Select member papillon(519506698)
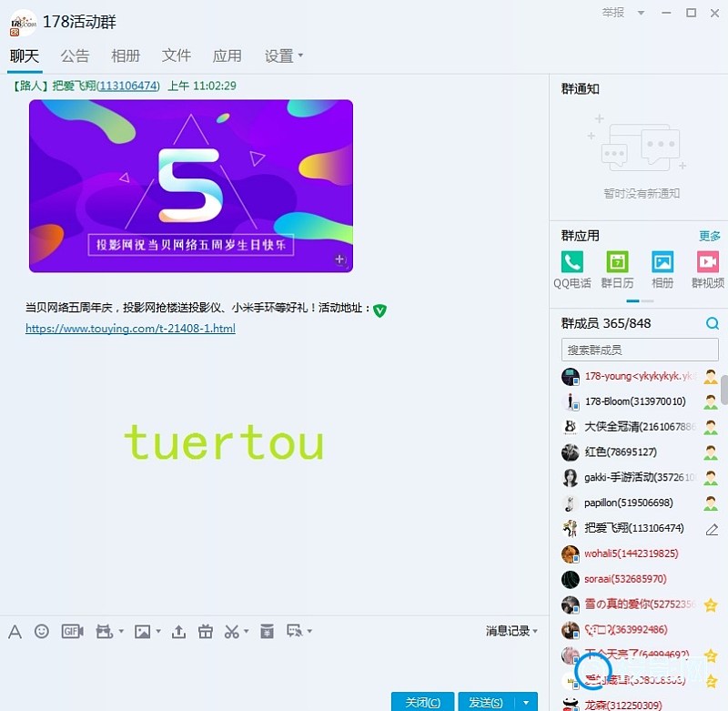Image resolution: width=728 pixels, height=711 pixels. click(640, 503)
